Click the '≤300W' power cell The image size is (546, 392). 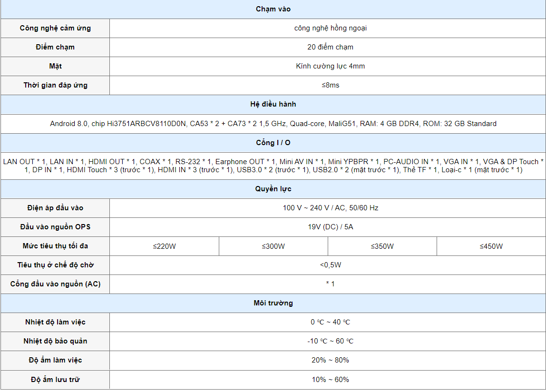273,246
